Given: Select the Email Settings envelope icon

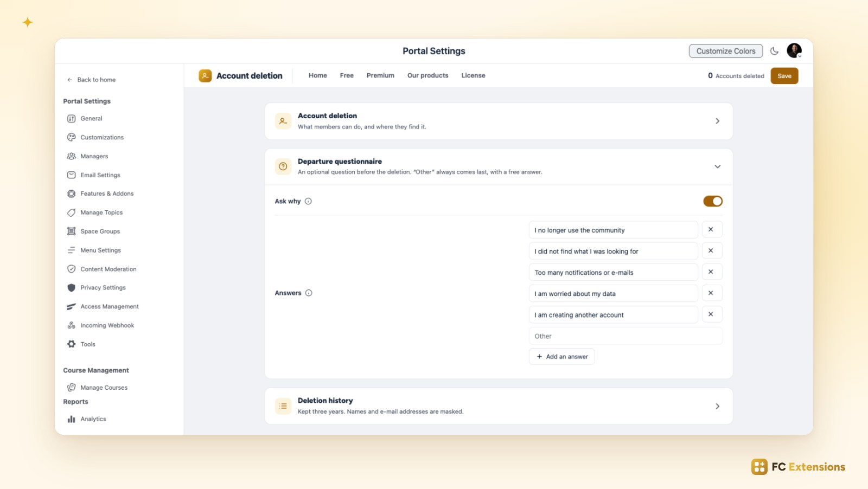Looking at the screenshot, I should pyautogui.click(x=71, y=175).
